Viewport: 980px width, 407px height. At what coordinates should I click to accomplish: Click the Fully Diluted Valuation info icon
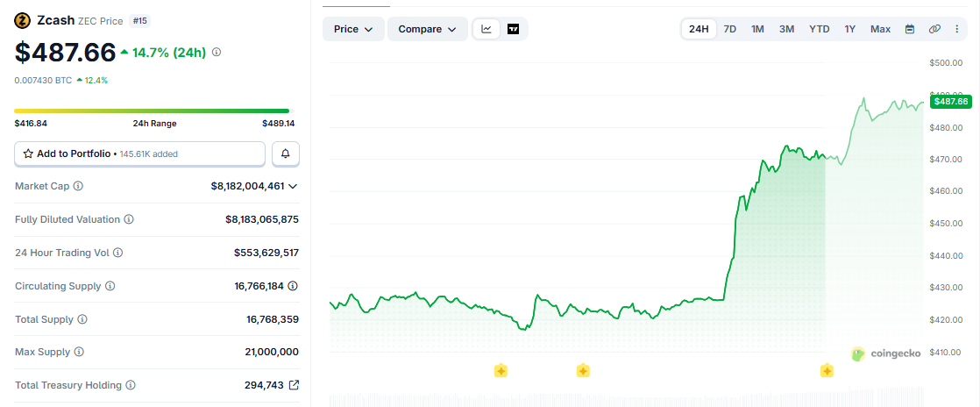click(128, 219)
